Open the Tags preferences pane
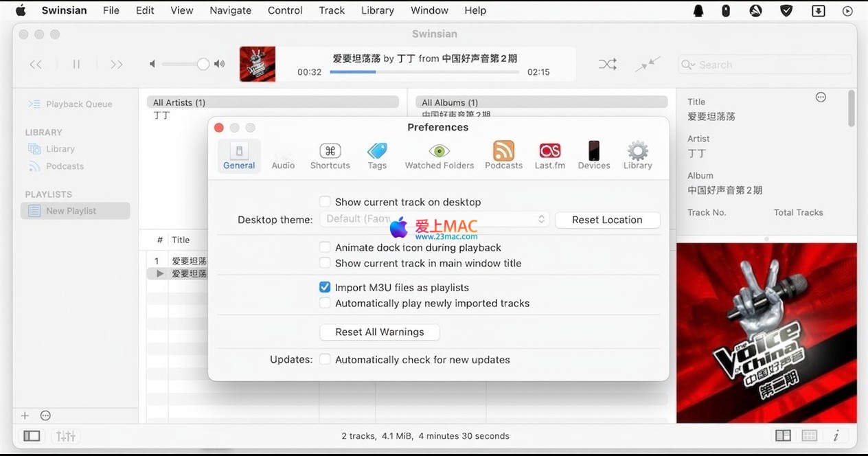The image size is (868, 456). click(x=377, y=156)
